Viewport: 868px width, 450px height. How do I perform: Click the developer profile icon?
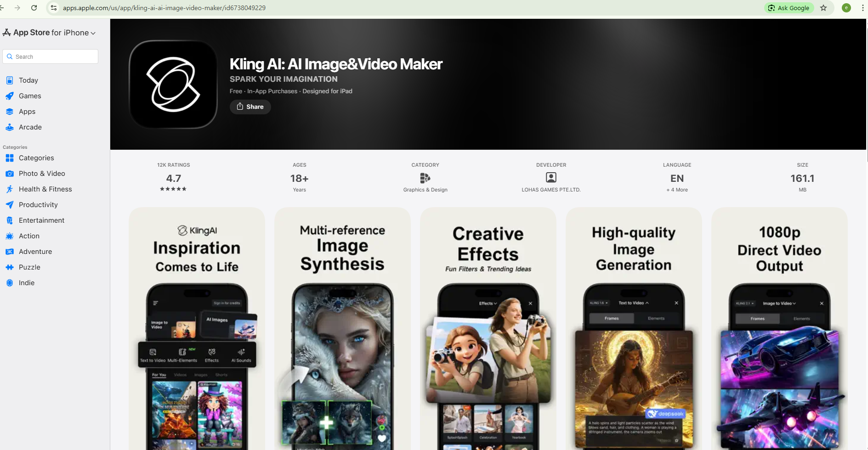(x=551, y=177)
